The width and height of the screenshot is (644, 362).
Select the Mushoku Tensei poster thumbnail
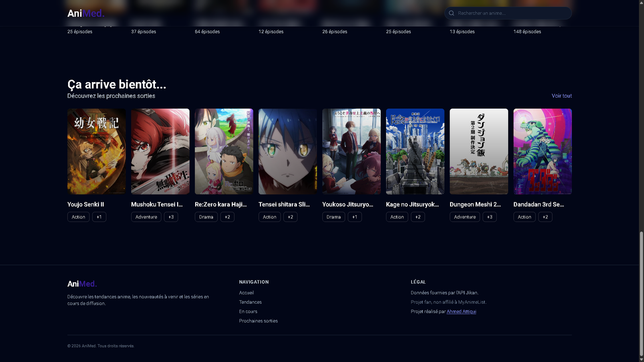tap(160, 151)
